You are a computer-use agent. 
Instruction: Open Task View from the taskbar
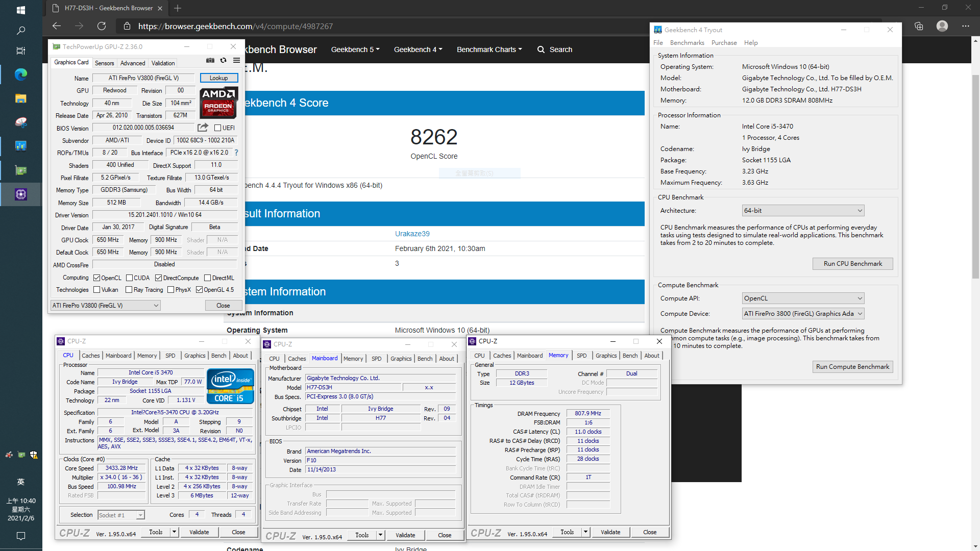coord(21,51)
